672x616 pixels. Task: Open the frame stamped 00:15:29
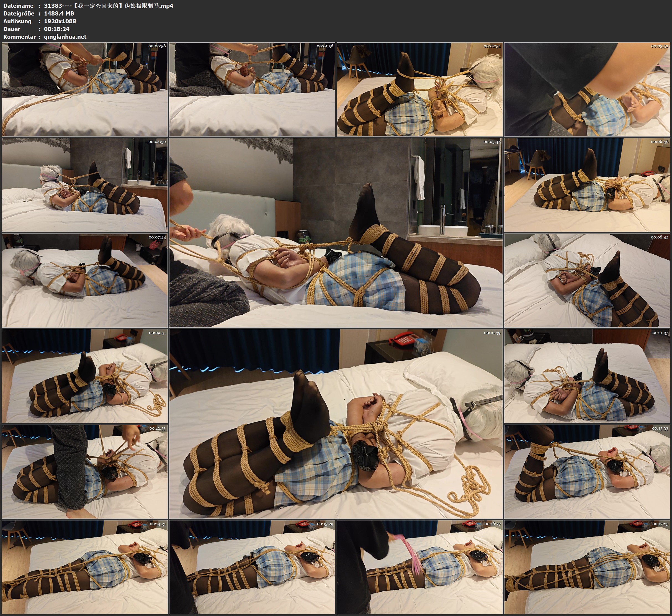coord(252,567)
